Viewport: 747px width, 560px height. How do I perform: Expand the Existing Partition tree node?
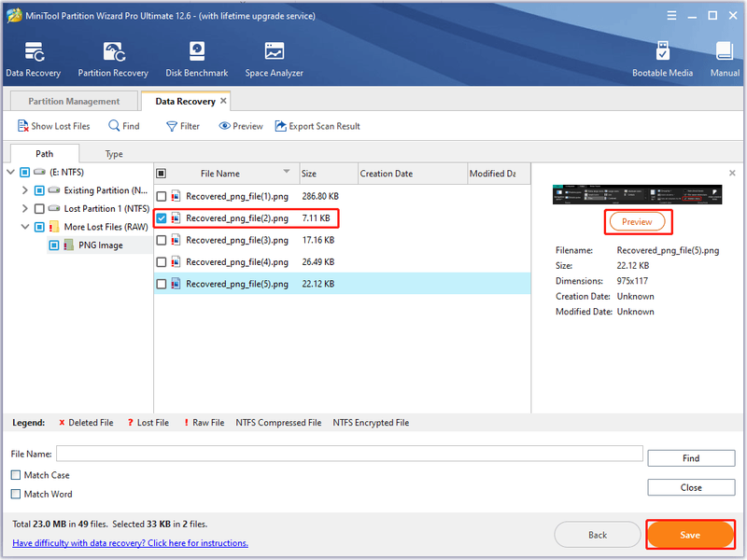25,190
